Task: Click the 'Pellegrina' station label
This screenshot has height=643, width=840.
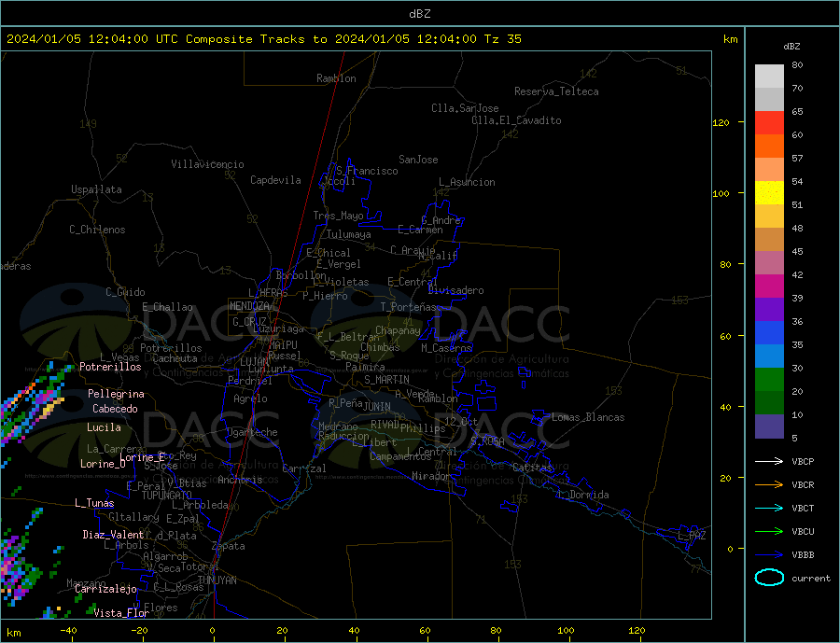Action: [x=117, y=395]
